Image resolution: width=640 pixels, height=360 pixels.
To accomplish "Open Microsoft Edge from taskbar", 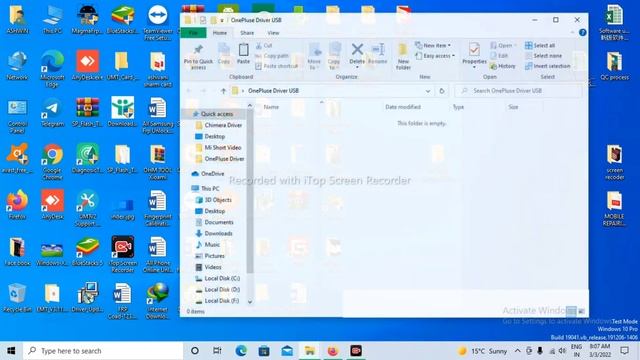I will [241, 351].
